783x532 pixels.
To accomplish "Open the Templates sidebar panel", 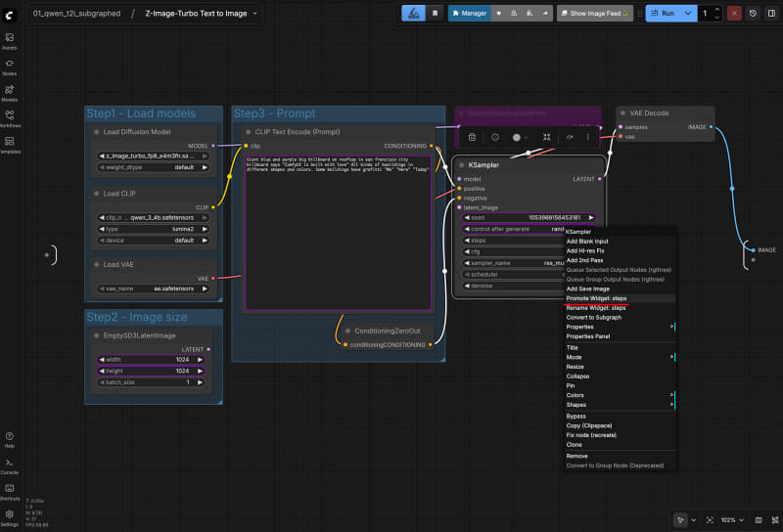I will click(x=10, y=145).
